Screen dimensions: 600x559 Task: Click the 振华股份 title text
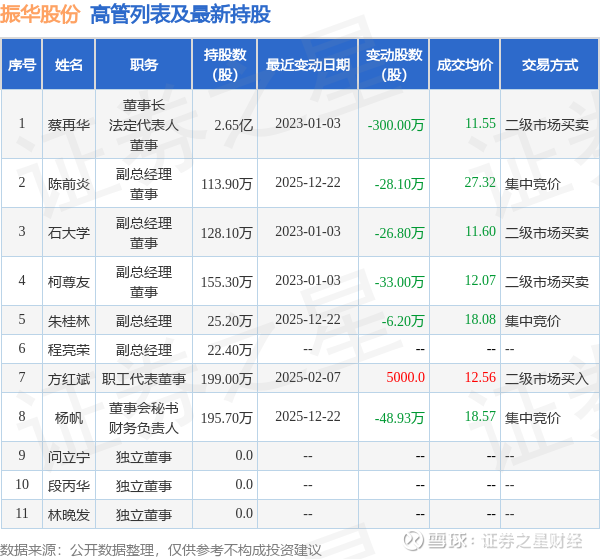coord(40,14)
